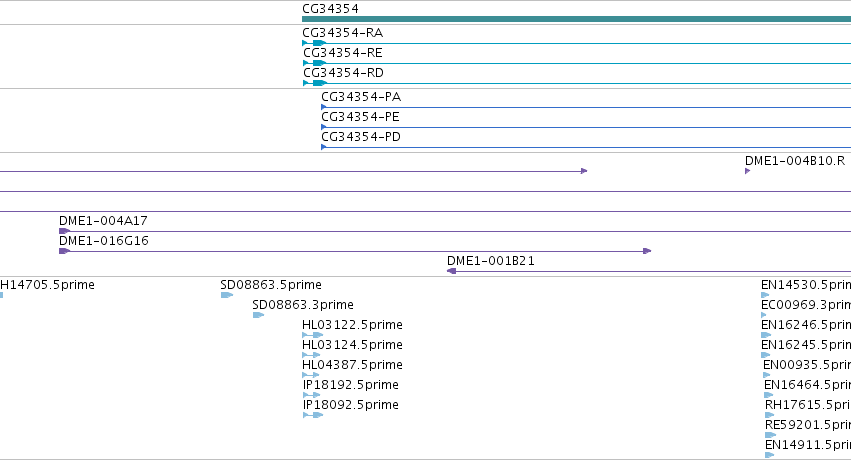The image size is (851, 460).
Task: Select the EN00935.5prime EST label
Action: tap(807, 366)
